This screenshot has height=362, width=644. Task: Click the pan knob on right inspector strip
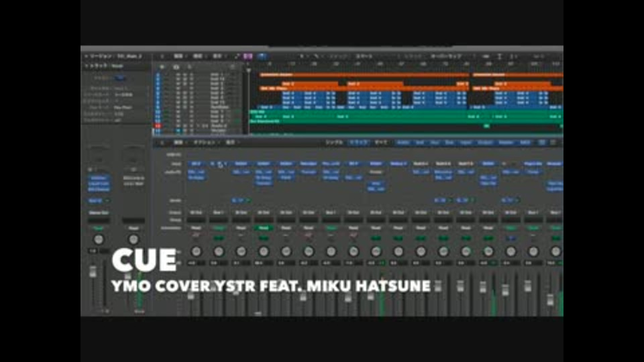(133, 239)
